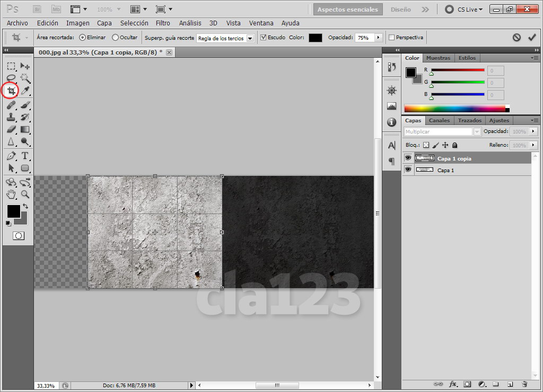Switch to the Muestras tab
The width and height of the screenshot is (543, 392).
tap(438, 58)
